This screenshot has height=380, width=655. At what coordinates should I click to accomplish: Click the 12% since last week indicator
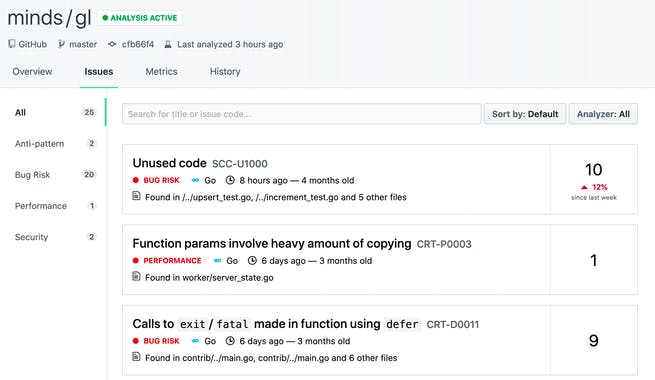point(594,192)
